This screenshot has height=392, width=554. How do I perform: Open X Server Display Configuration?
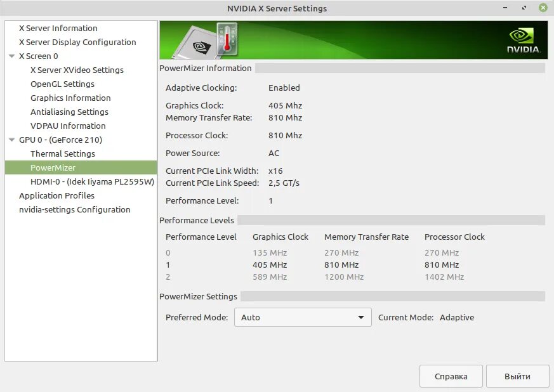point(77,42)
